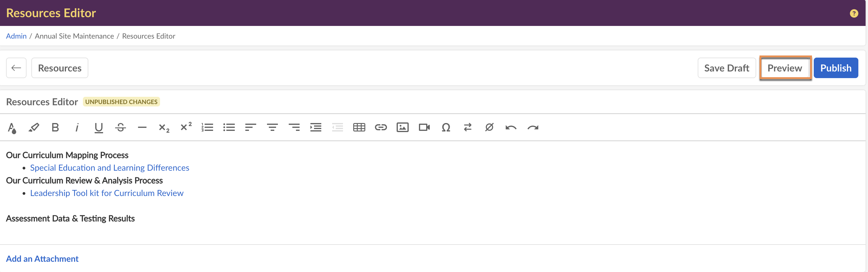Apply subscript formatting
The width and height of the screenshot is (868, 272).
point(164,128)
